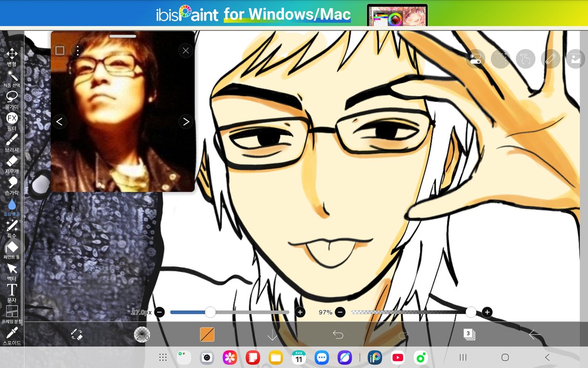Close the reference image window
Viewport: 588px width, 368px height.
click(x=185, y=50)
